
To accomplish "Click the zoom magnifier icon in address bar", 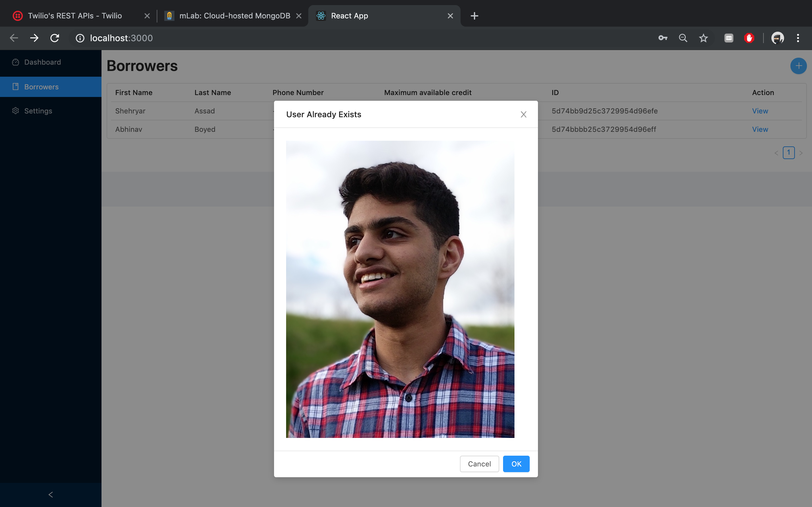I will click(x=683, y=38).
